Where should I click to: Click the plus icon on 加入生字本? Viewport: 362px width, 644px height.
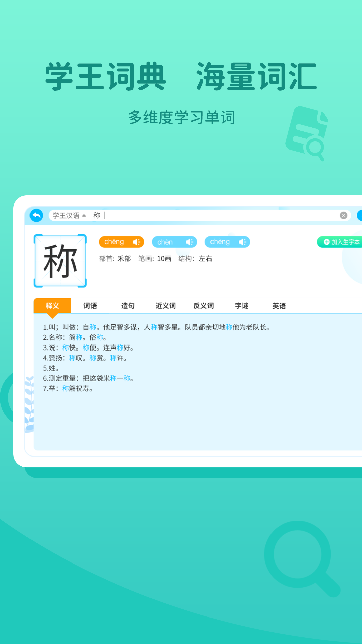point(327,242)
